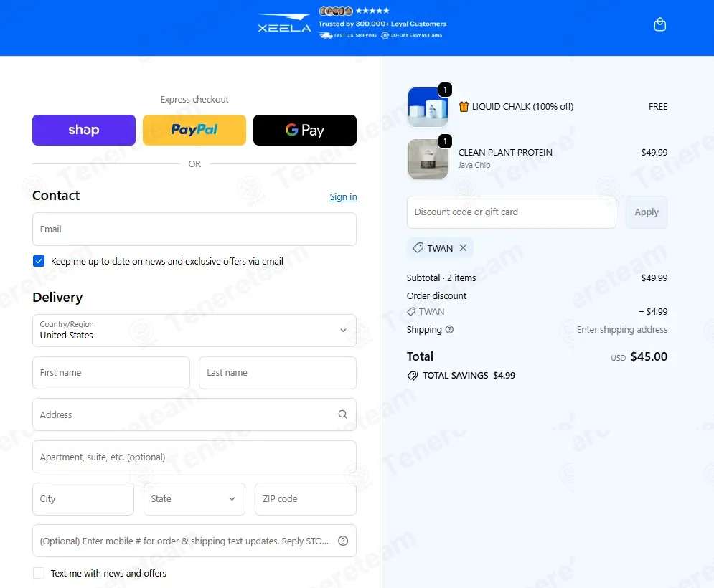This screenshot has height=588, width=714.
Task: Pay with PayPal express button
Action: point(194,131)
